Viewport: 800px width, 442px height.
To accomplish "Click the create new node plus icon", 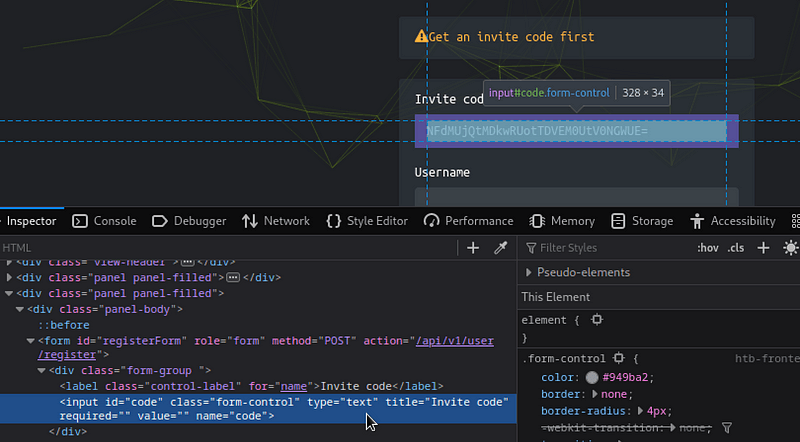I will tap(473, 248).
